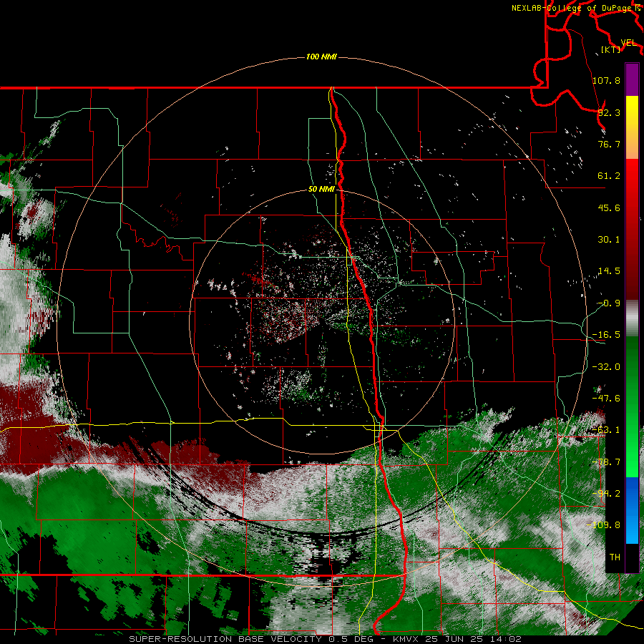
Task: Click the VEL legend title
Action: coord(628,43)
